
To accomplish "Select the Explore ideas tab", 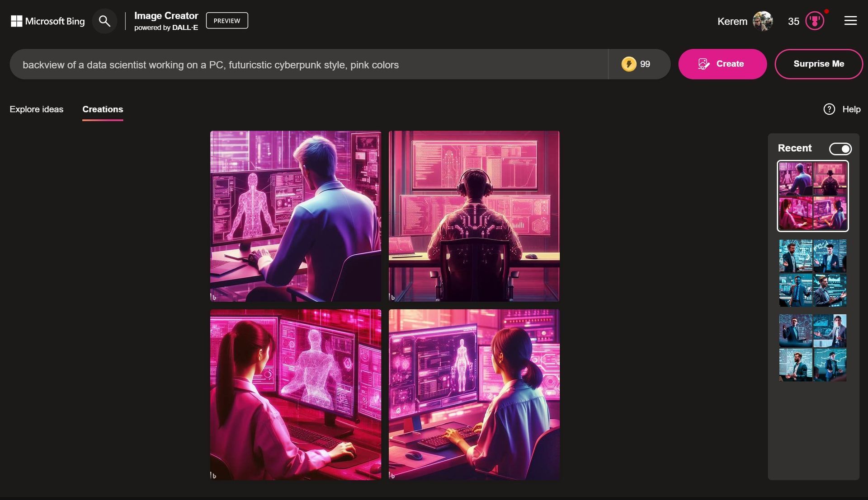I will coord(36,108).
